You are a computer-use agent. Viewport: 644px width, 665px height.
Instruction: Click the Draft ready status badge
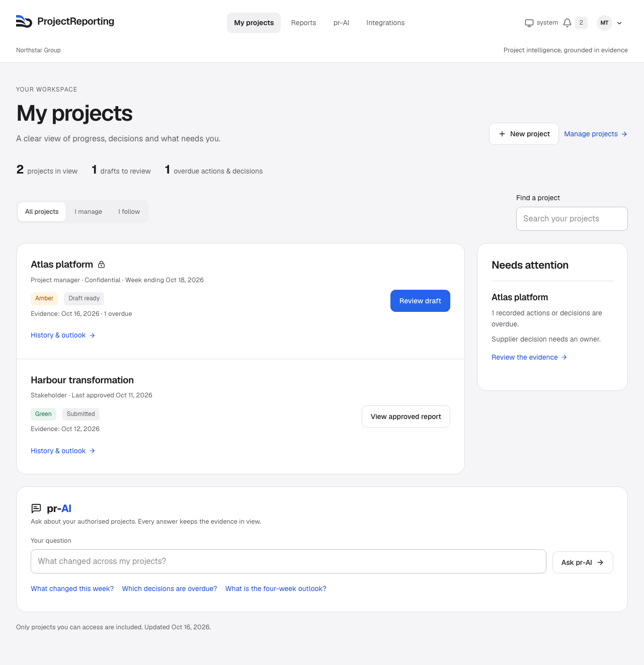coord(84,298)
